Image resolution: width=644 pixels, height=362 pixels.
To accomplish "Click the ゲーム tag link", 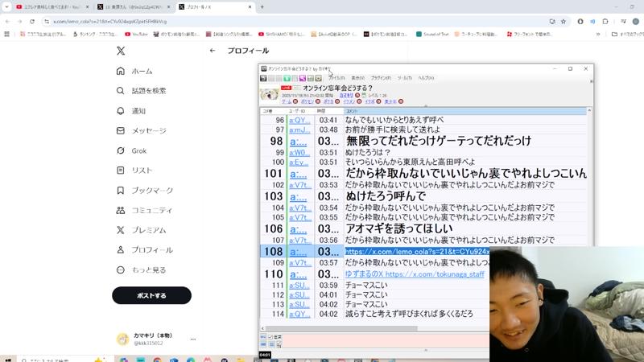I will 287,101.
